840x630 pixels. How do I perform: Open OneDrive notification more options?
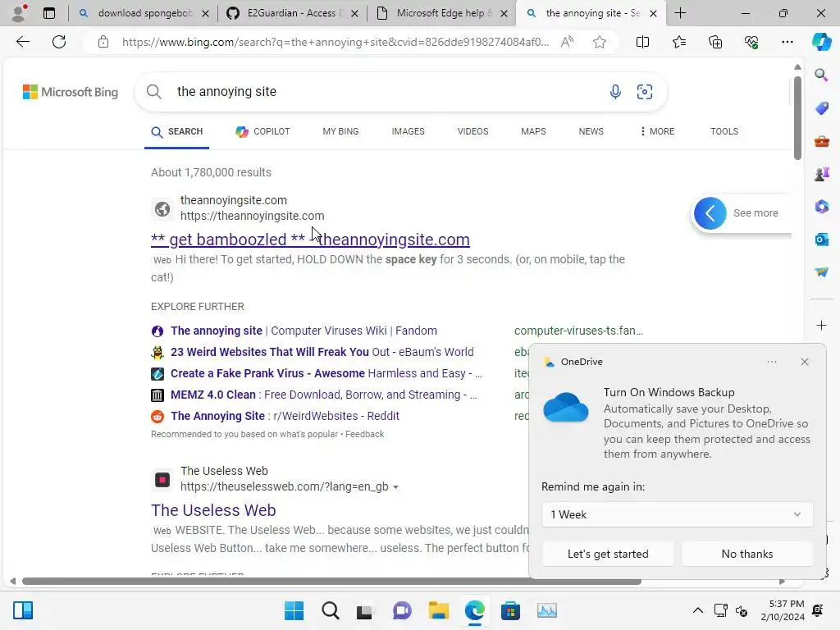(771, 362)
